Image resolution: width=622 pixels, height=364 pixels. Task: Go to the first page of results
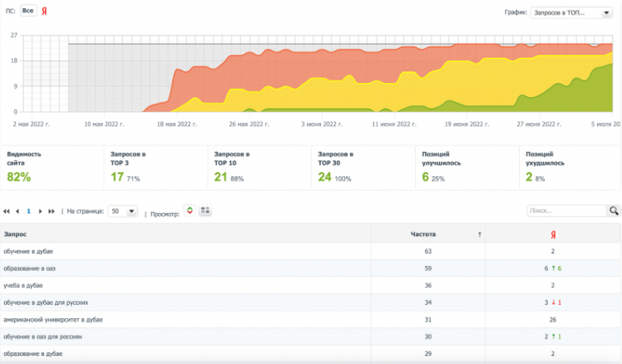(7, 211)
